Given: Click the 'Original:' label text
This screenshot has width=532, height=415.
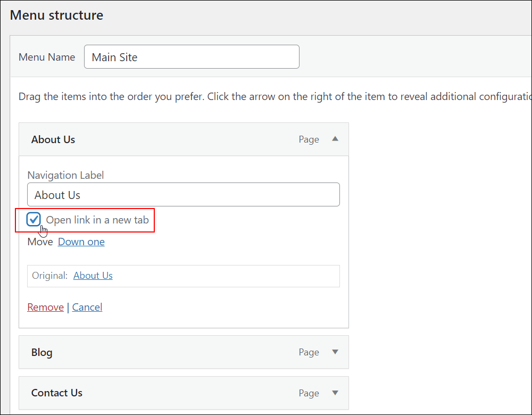Looking at the screenshot, I should tap(50, 276).
